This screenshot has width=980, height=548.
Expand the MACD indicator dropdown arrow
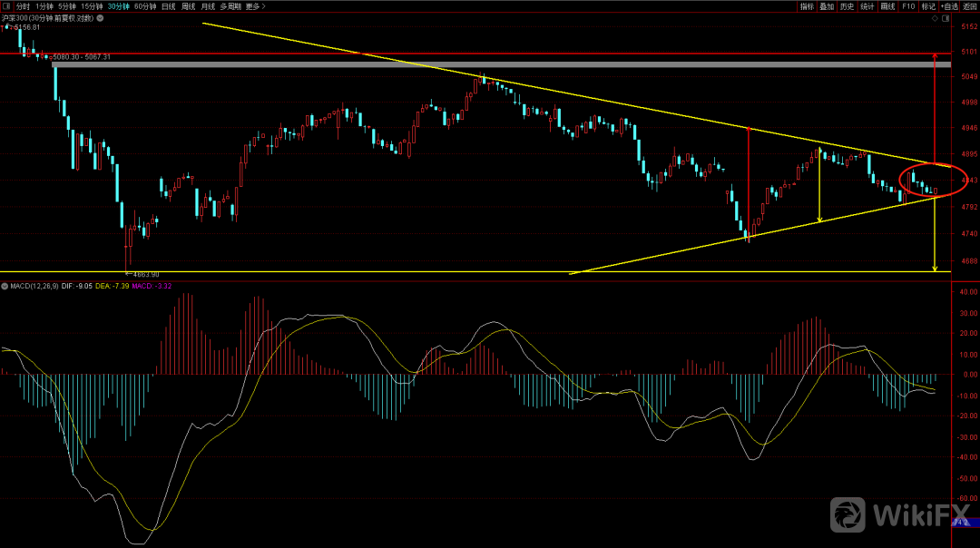[x=5, y=286]
